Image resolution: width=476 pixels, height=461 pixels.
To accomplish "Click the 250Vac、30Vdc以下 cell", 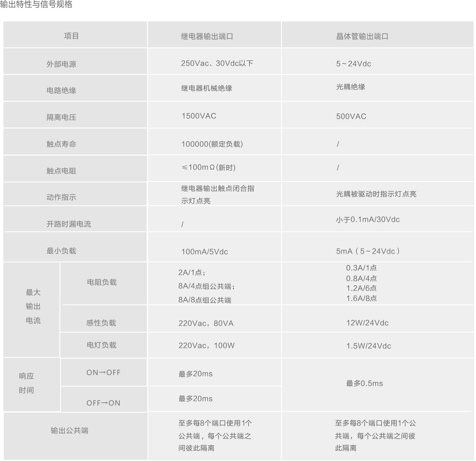I will [217, 63].
